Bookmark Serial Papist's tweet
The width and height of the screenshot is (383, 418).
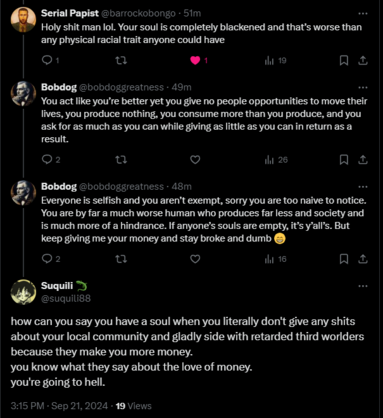[344, 60]
